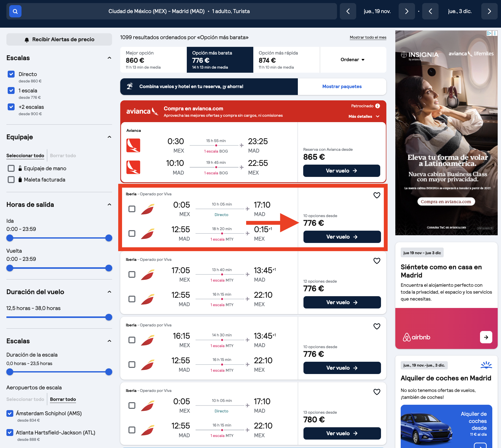The image size is (501, 448).
Task: Click the bell icon for price alerts
Action: (27, 40)
